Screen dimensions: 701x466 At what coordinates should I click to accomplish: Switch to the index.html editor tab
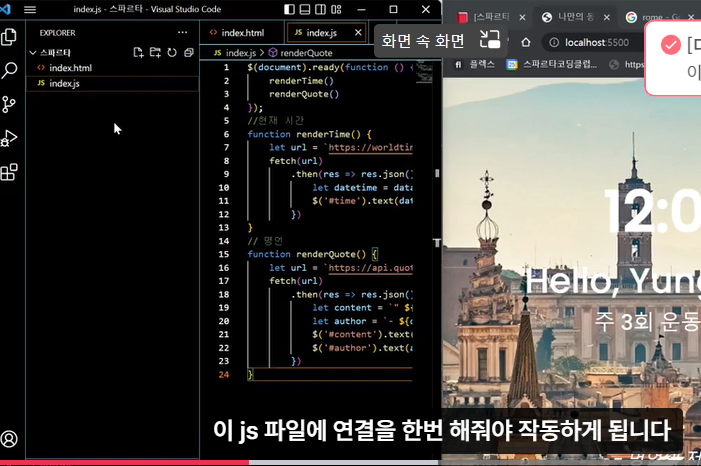coord(242,33)
